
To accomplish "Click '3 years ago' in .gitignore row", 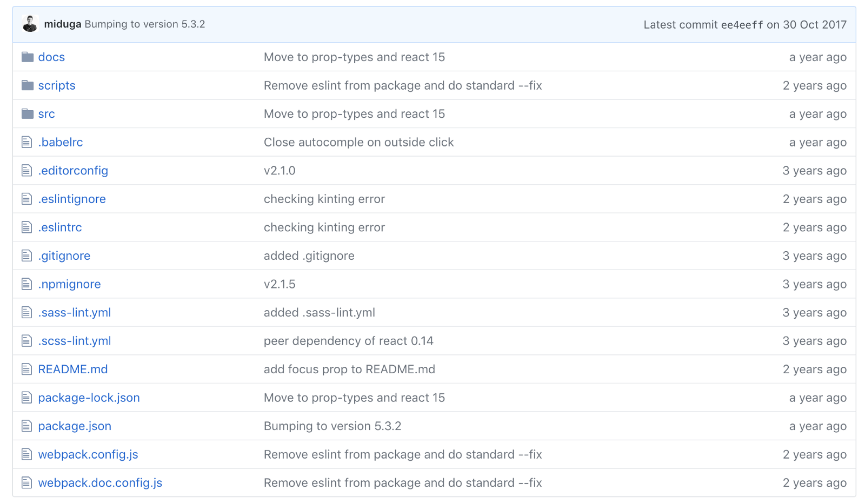I will (815, 256).
